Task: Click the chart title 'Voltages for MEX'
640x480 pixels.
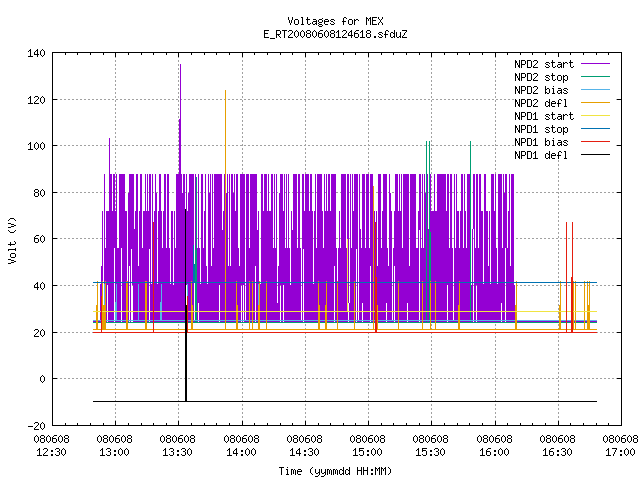Action: (x=335, y=21)
